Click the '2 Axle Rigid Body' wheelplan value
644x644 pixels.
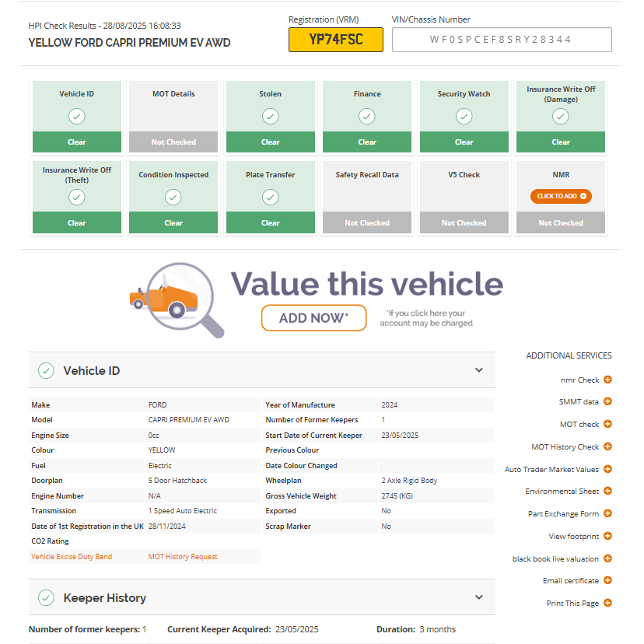tap(409, 480)
